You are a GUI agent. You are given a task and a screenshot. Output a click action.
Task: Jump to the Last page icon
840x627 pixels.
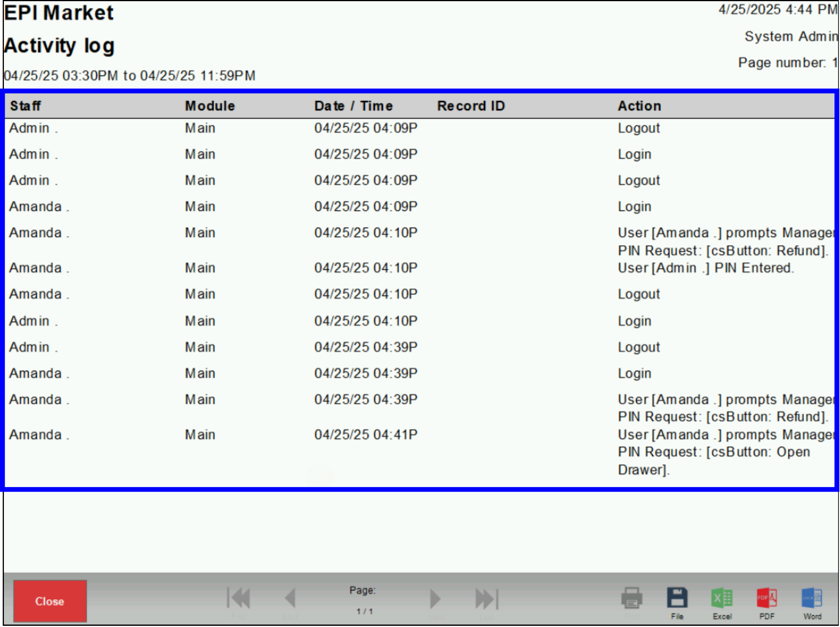pos(487,598)
